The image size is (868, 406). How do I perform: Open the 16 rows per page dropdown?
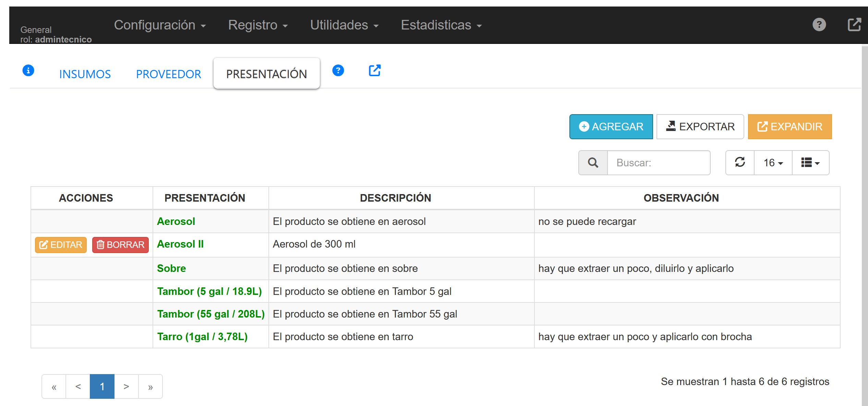coord(773,163)
